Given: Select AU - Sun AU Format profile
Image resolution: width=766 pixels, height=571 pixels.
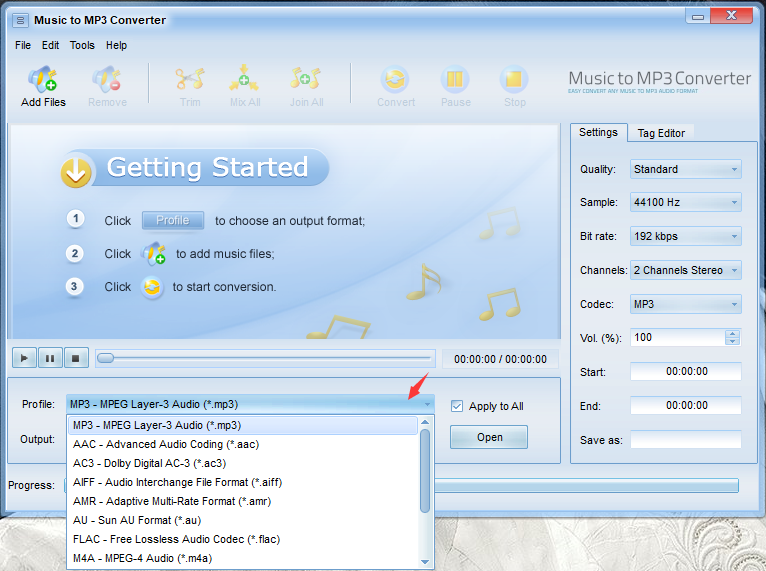Looking at the screenshot, I should pyautogui.click(x=243, y=521).
